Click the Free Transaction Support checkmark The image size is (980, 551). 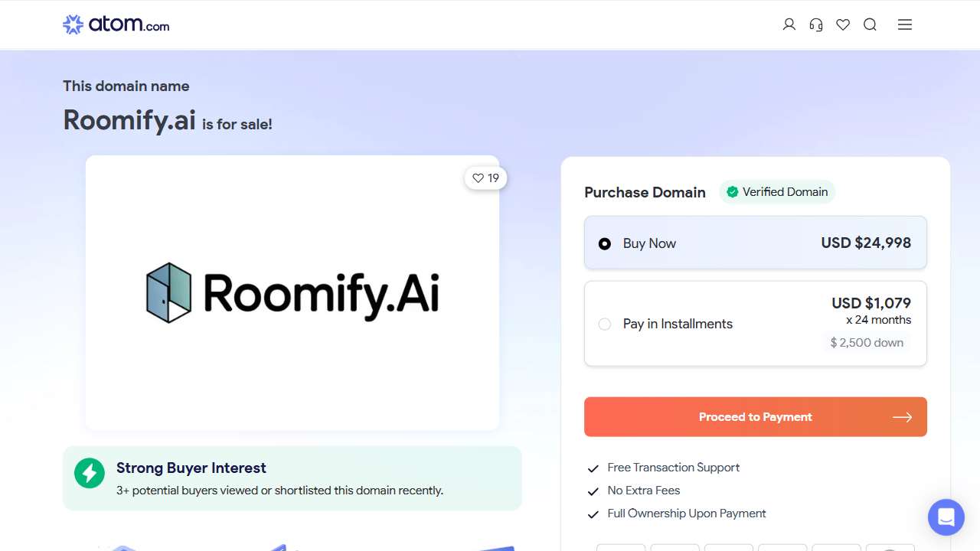(x=593, y=468)
